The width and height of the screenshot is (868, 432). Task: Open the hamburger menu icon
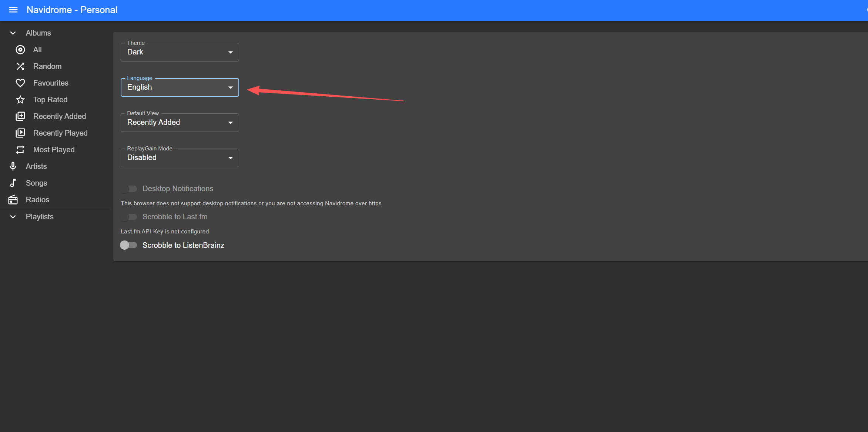tap(13, 10)
